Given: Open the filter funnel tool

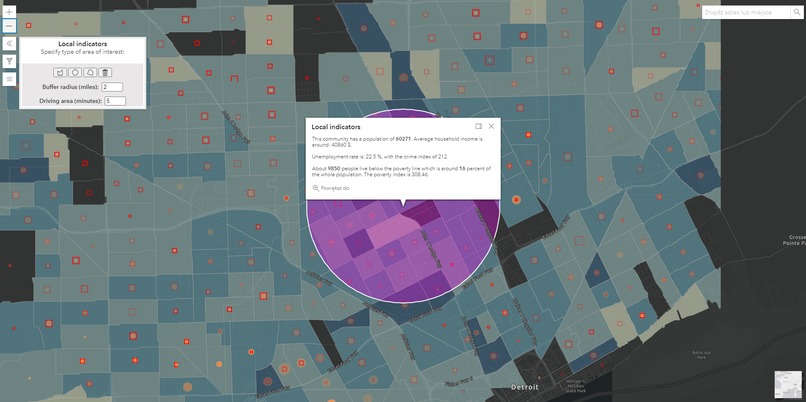Looking at the screenshot, I should (10, 62).
